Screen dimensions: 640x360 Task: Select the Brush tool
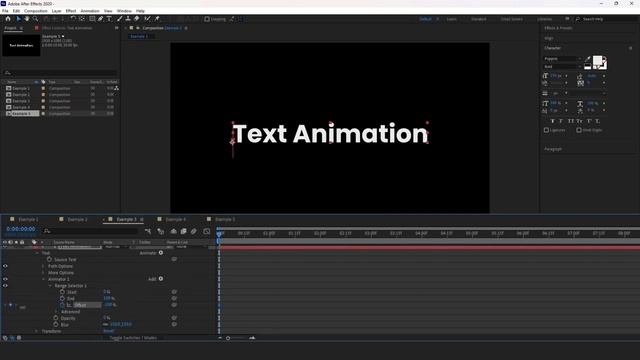(x=120, y=19)
